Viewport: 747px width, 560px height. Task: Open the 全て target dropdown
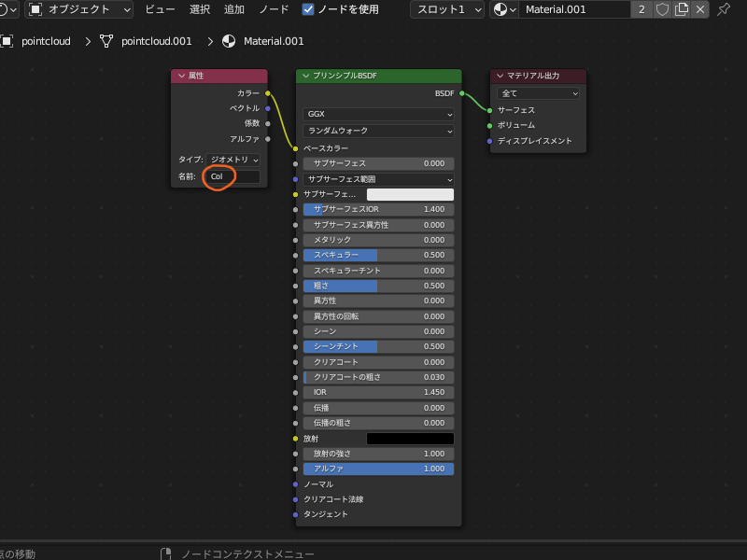click(538, 94)
